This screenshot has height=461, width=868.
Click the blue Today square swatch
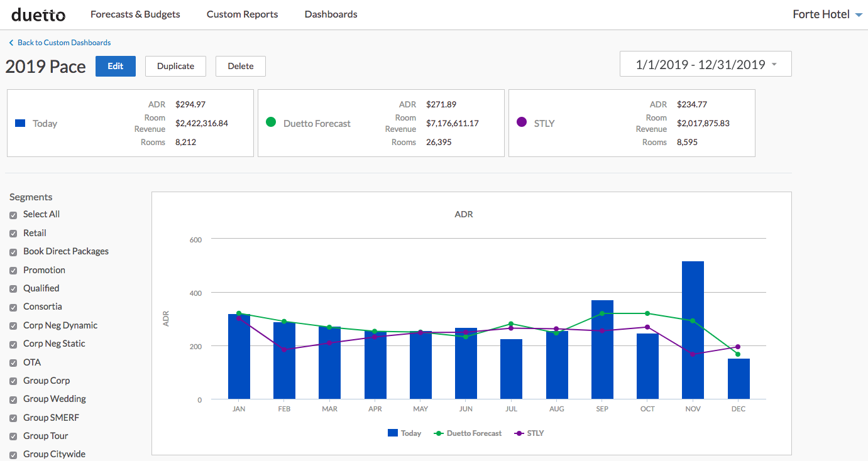pyautogui.click(x=20, y=123)
